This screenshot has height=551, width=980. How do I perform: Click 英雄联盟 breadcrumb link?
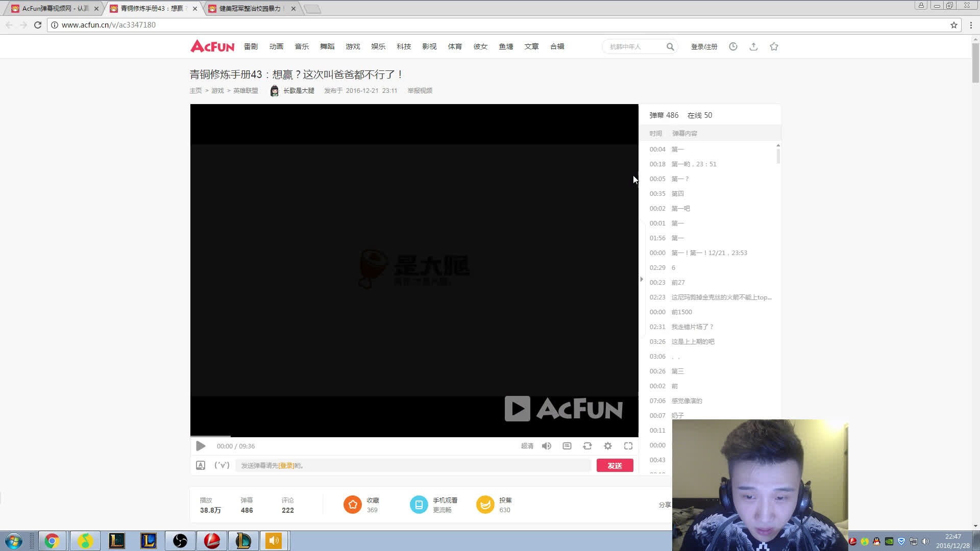point(246,91)
